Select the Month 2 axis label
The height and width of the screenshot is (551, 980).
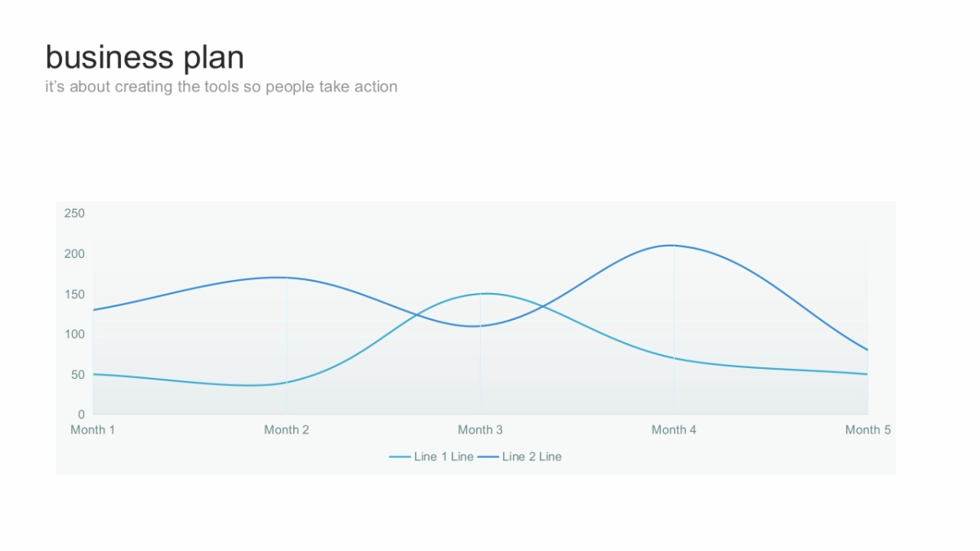pos(287,430)
